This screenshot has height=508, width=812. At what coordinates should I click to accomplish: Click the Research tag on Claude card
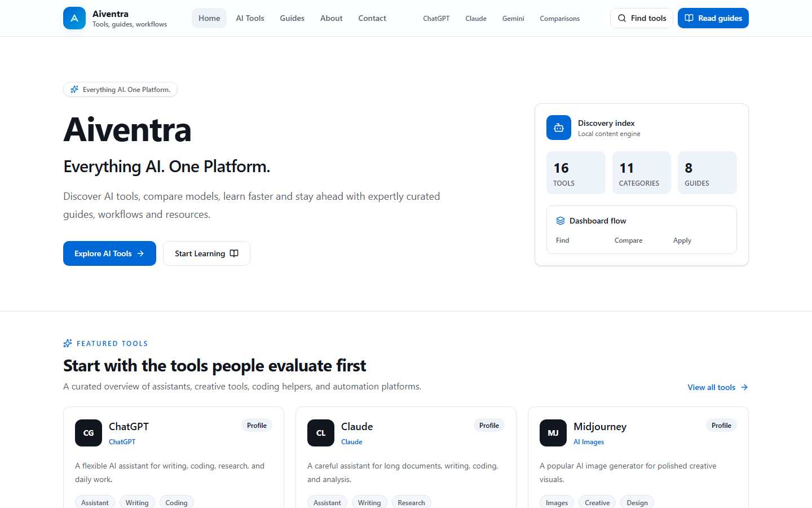pos(411,502)
